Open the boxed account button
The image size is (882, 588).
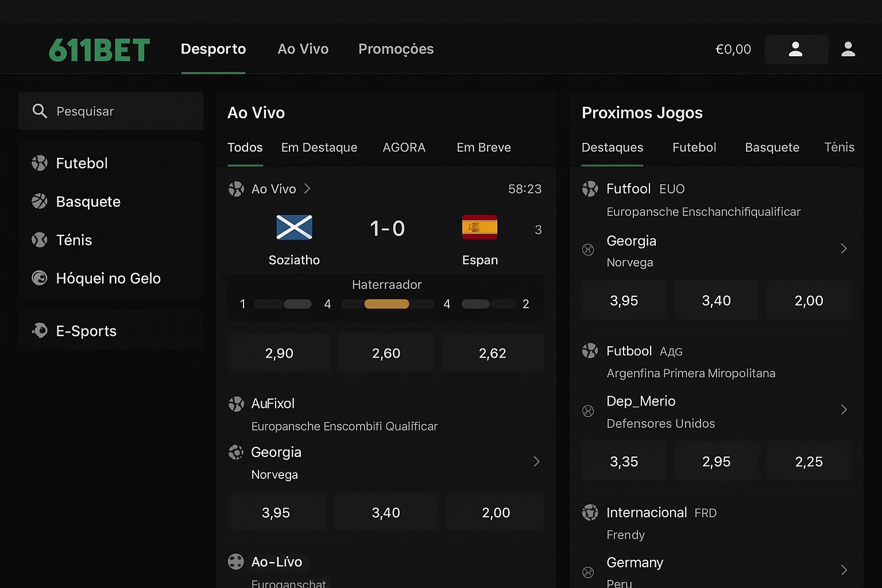coord(796,49)
